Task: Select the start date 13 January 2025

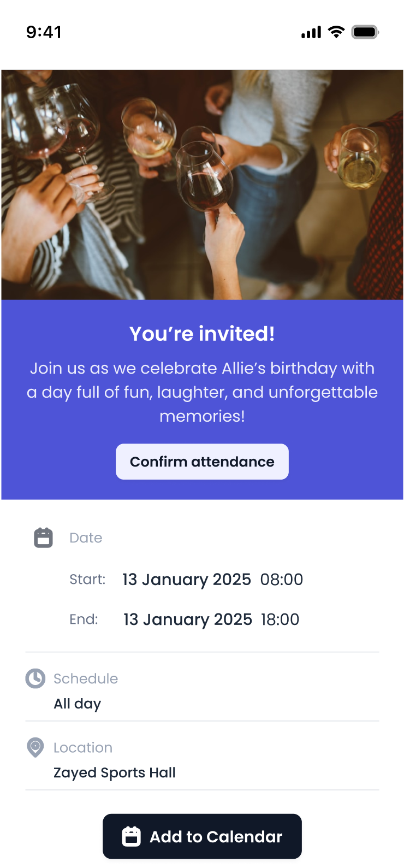Action: point(187,580)
